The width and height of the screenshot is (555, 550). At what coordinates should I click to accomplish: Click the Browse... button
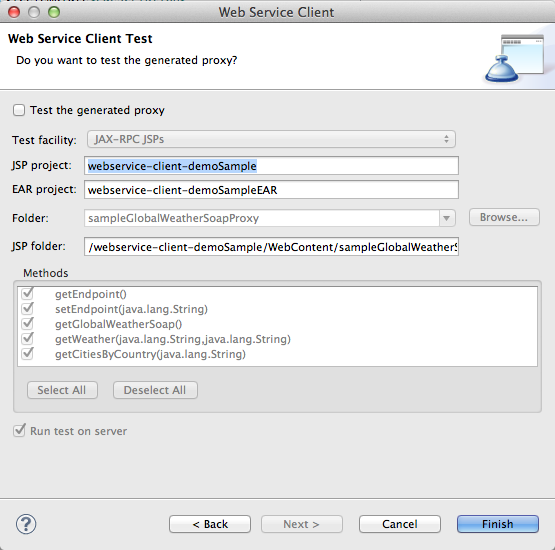(504, 217)
